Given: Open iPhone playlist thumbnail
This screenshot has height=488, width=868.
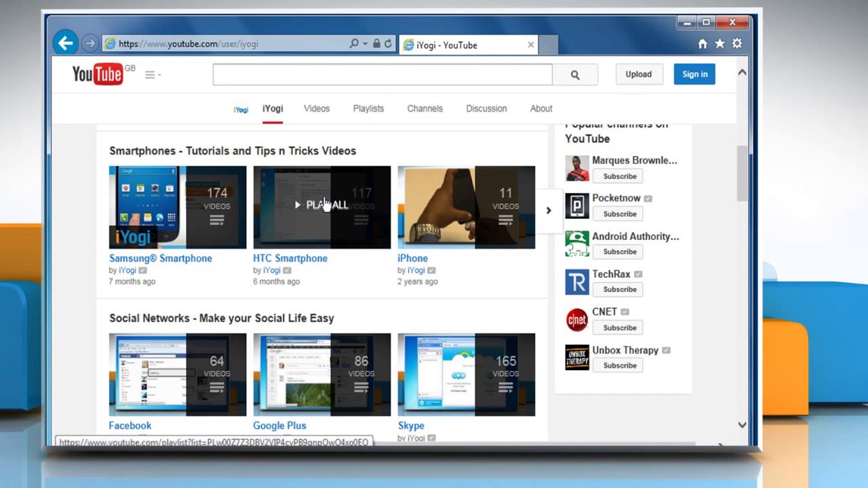Looking at the screenshot, I should click(x=466, y=207).
